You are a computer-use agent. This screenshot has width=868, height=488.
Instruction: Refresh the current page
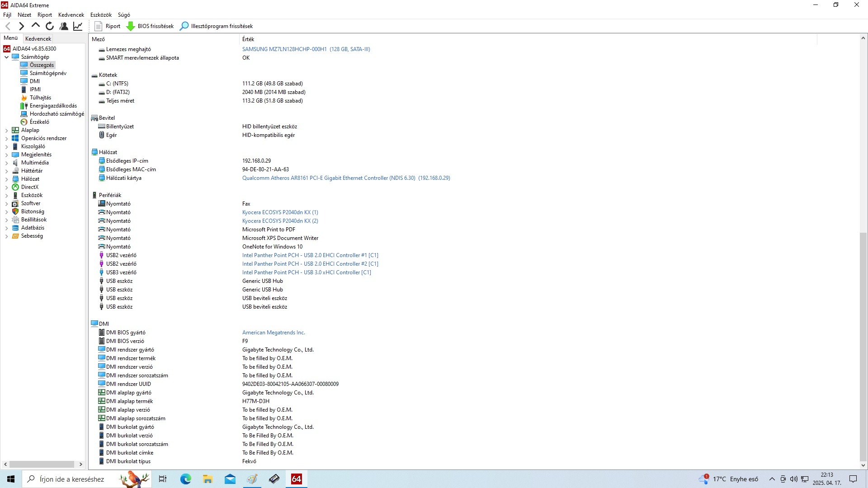click(x=50, y=26)
